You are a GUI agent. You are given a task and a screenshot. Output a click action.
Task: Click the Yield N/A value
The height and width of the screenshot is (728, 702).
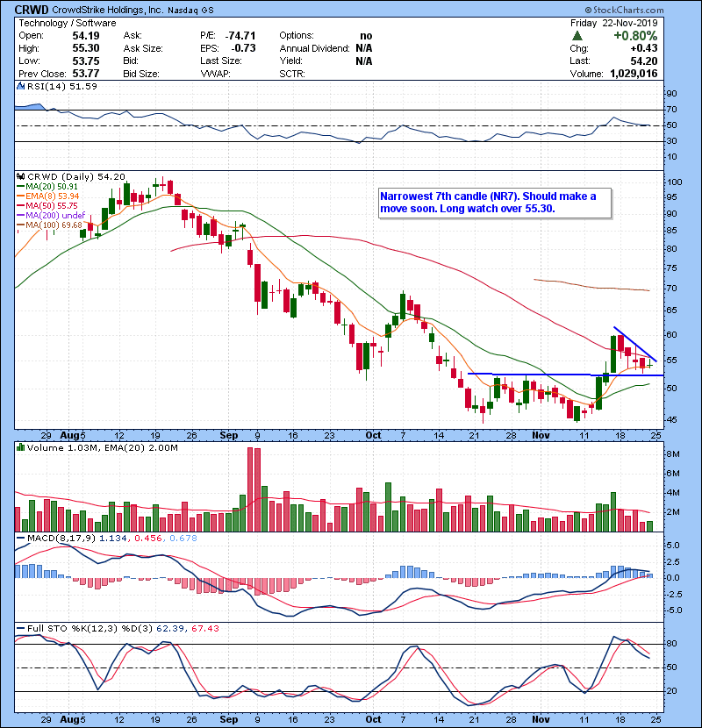[364, 61]
